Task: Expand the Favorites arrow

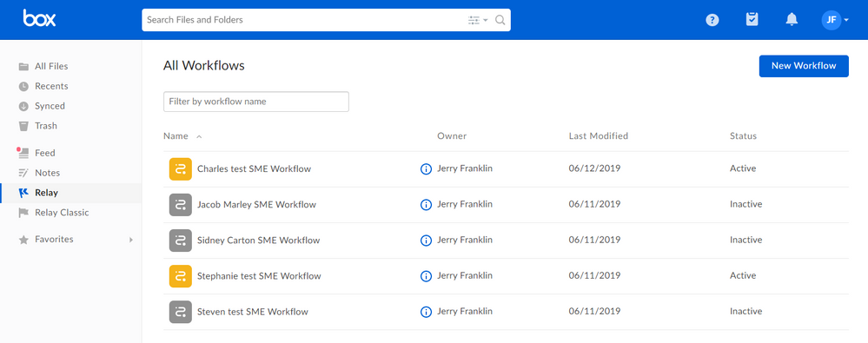Action: 131,240
